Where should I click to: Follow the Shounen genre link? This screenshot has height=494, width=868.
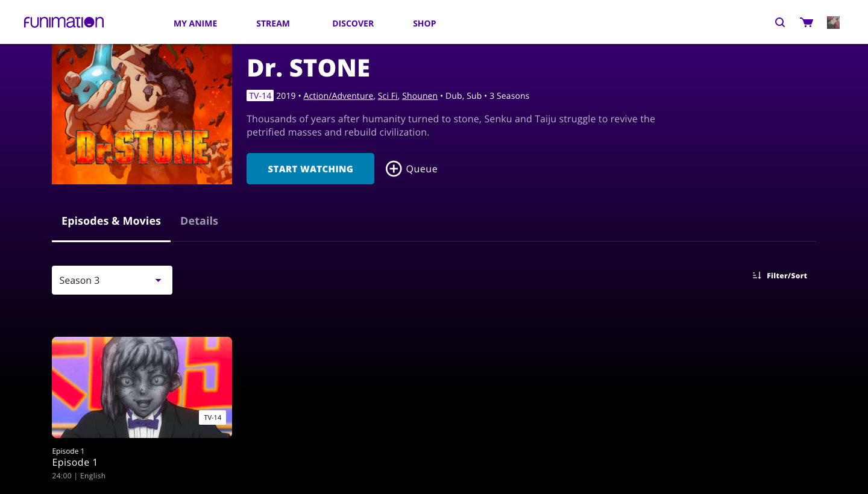420,96
